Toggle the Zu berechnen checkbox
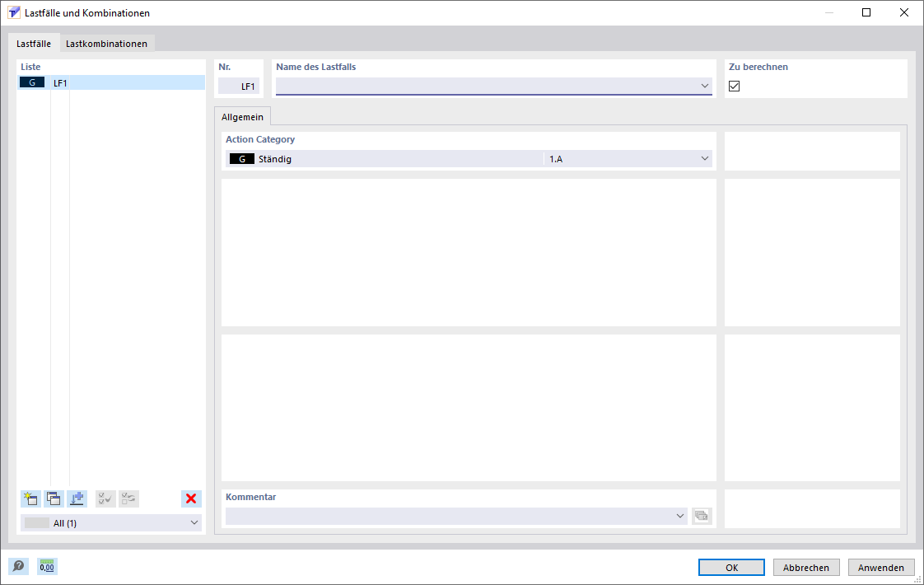924x585 pixels. tap(735, 86)
